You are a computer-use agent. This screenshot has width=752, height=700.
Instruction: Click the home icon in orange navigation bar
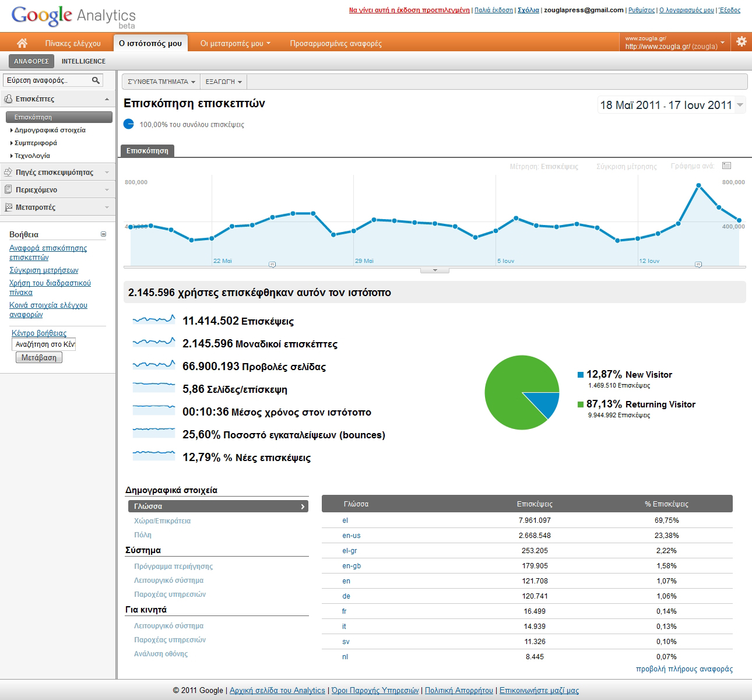pyautogui.click(x=22, y=43)
